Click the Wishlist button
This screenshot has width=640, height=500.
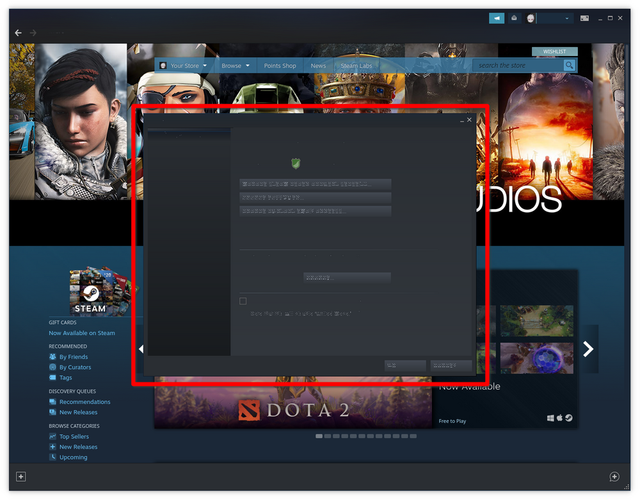pyautogui.click(x=554, y=51)
